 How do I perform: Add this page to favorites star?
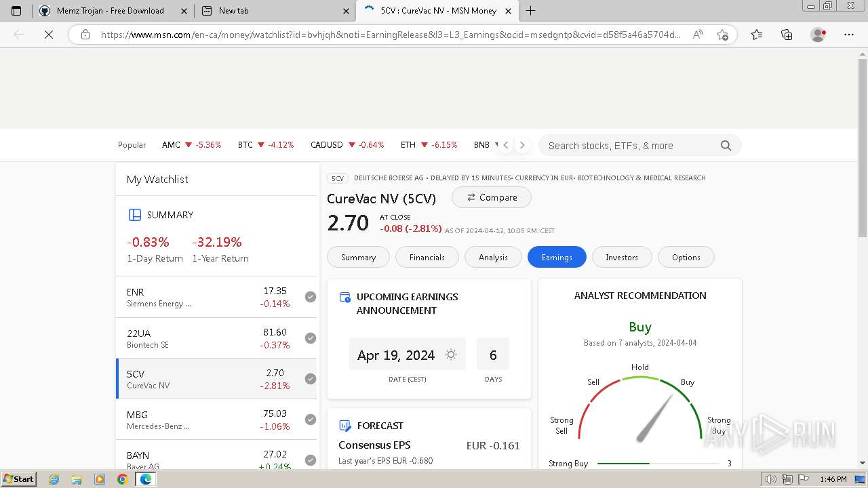coord(722,35)
